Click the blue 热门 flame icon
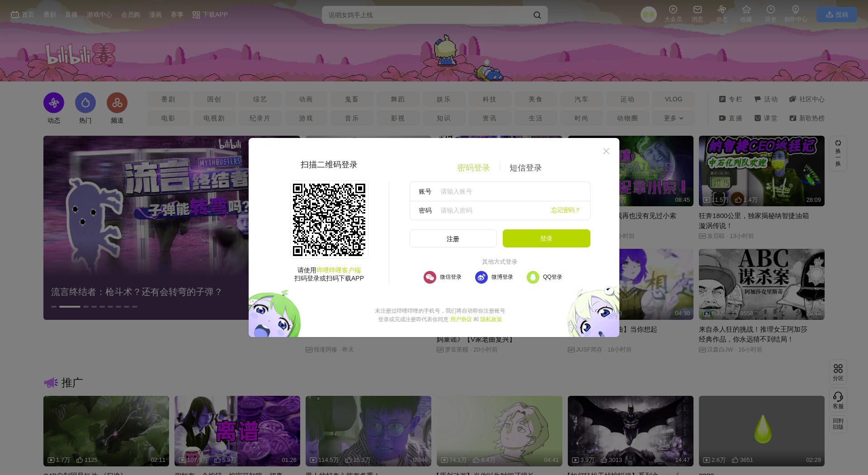The image size is (868, 475). click(85, 103)
